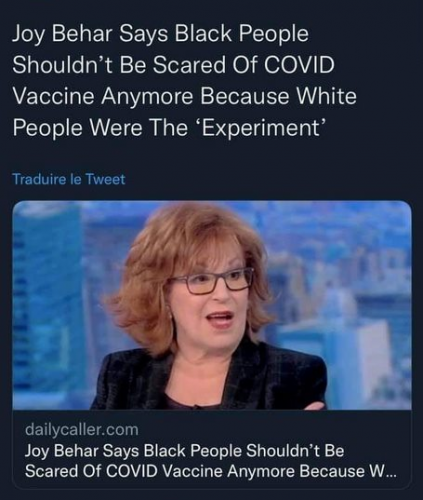Image resolution: width=423 pixels, height=500 pixels.
Task: Click 'Black People' in the tweet's first line
Action: pyautogui.click(x=240, y=34)
